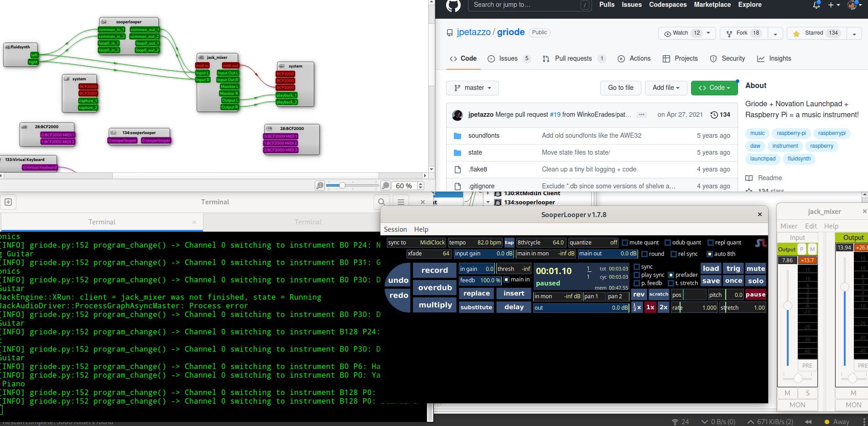868x426 pixels.
Task: Open the jack_mixer Mixer menu
Action: click(x=789, y=226)
